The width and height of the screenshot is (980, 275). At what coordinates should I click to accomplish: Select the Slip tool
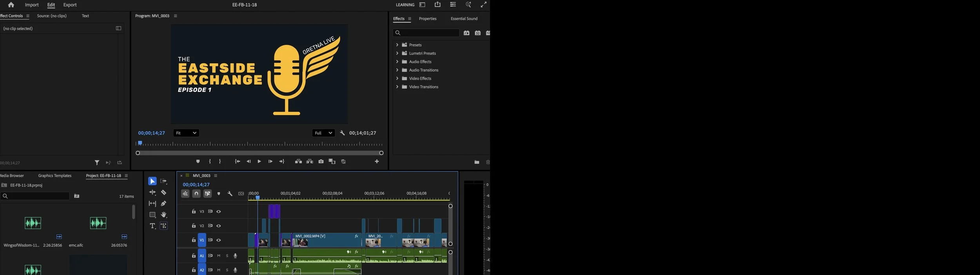[x=152, y=204]
